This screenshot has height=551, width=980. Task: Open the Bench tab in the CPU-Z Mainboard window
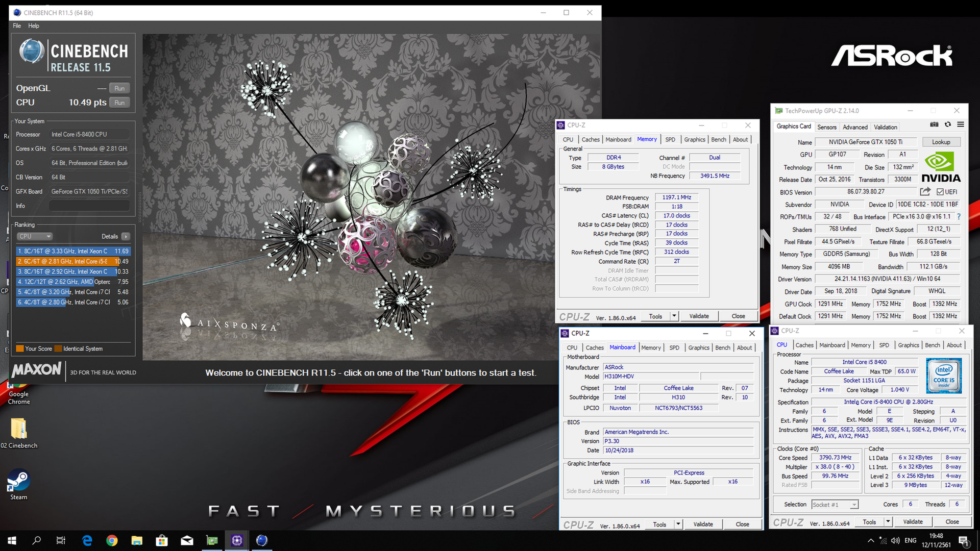[723, 347]
